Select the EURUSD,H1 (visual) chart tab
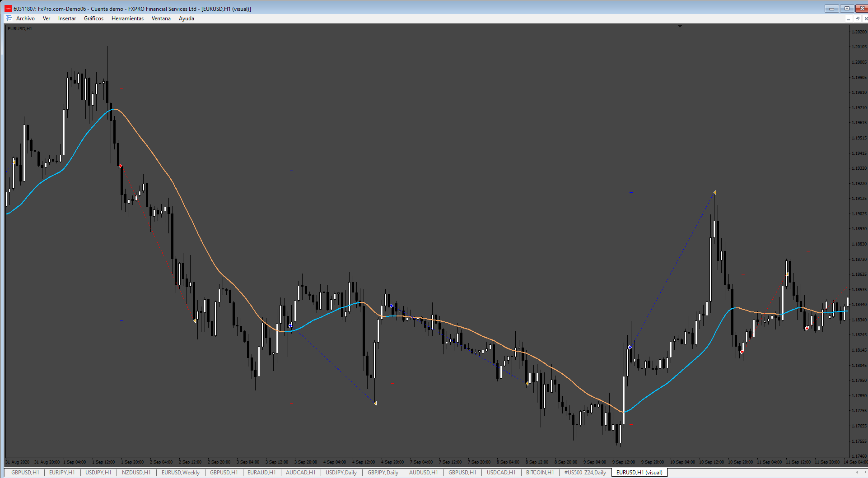Viewport: 868px width, 478px height. [639, 473]
